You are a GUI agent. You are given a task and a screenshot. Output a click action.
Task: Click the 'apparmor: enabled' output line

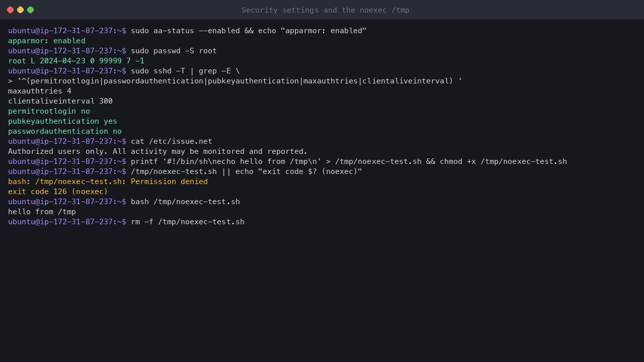pyautogui.click(x=47, y=41)
